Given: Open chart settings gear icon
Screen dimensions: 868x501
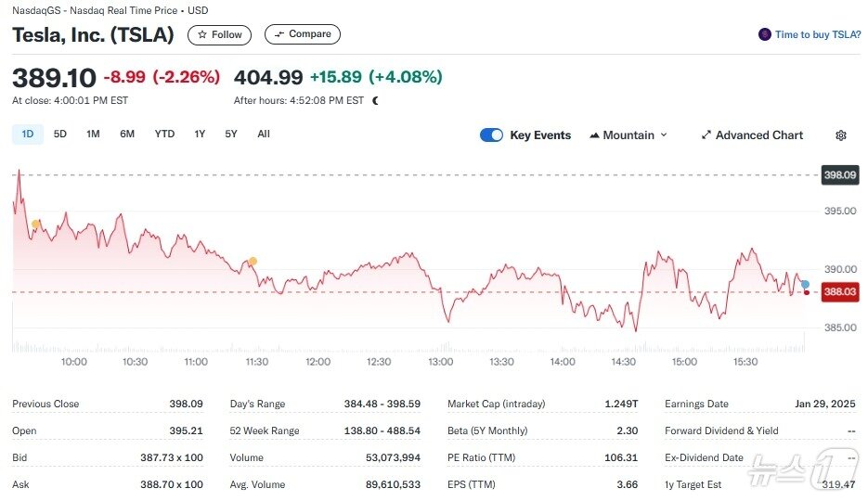Looking at the screenshot, I should (840, 135).
